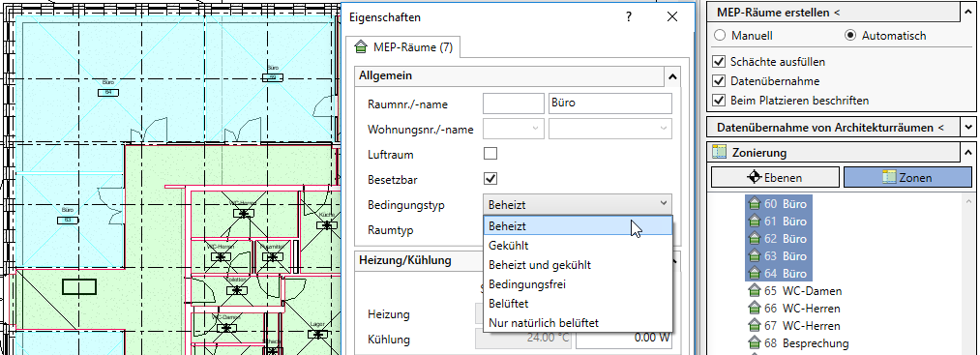Viewport: 980px width, 355px height.
Task: Click the MEP-Räume house icon in tab
Action: pyautogui.click(x=360, y=46)
